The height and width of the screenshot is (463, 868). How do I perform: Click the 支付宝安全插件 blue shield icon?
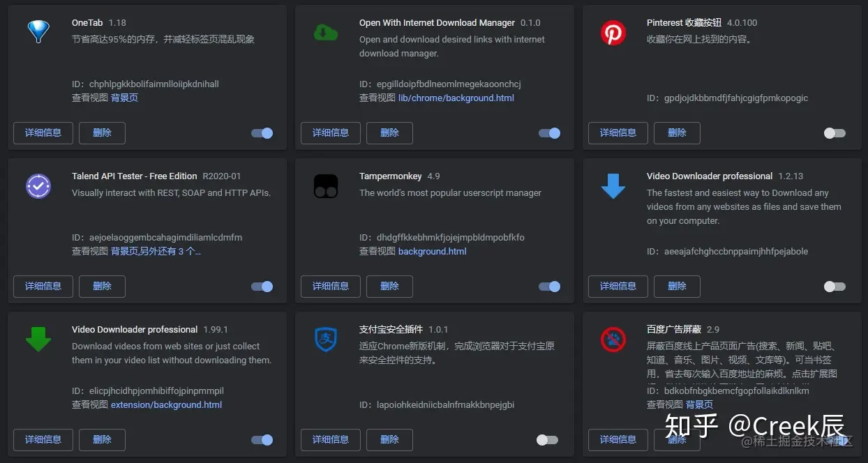326,340
